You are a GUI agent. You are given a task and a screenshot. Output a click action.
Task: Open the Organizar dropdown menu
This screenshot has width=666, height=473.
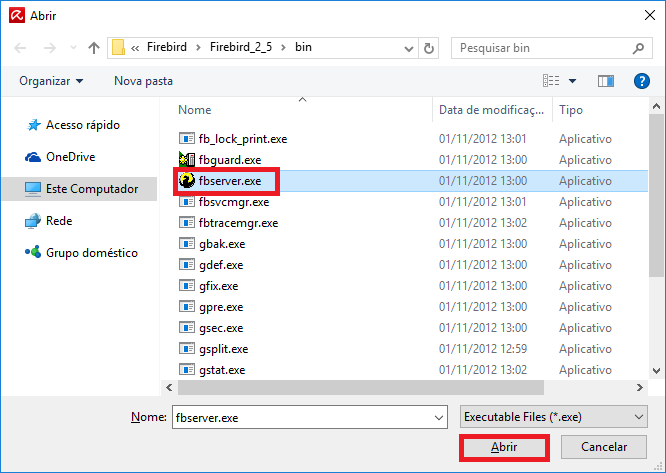pos(51,80)
